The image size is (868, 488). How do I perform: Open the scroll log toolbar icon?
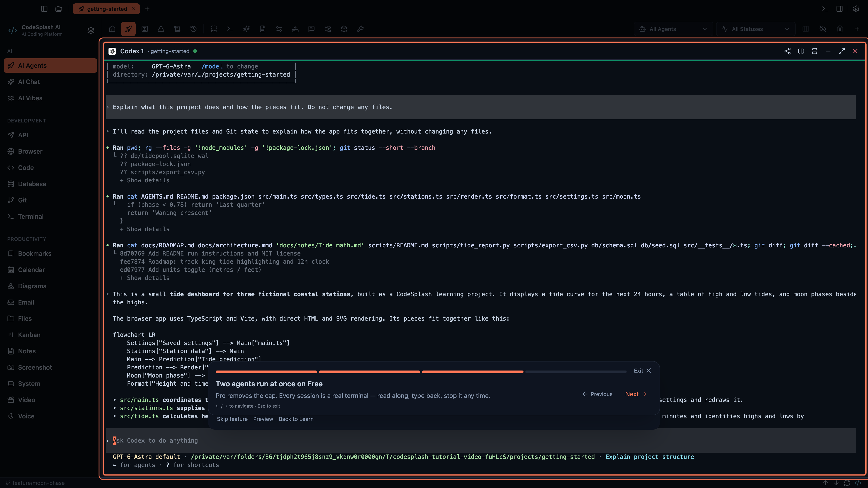(x=177, y=29)
